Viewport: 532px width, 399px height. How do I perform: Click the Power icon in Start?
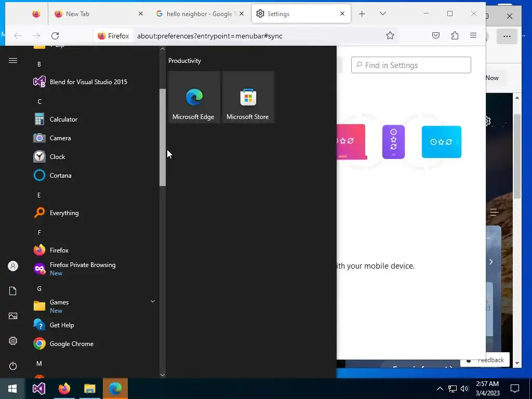pyautogui.click(x=13, y=366)
